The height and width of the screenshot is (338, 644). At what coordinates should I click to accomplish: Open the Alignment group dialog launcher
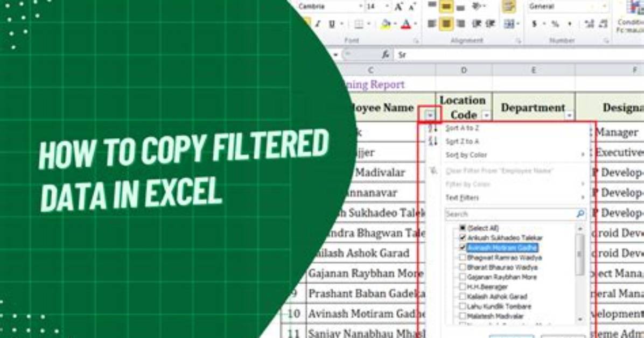519,41
